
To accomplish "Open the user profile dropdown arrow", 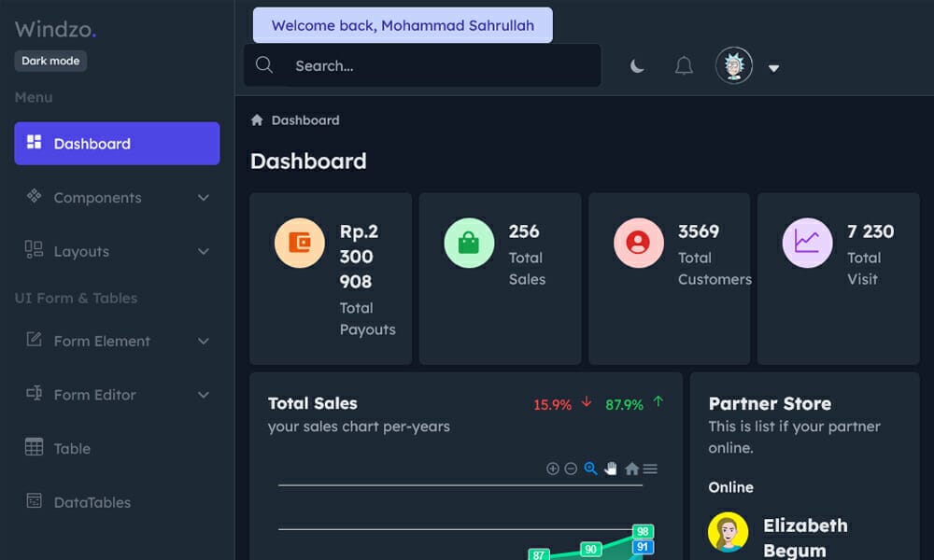I will pos(773,67).
